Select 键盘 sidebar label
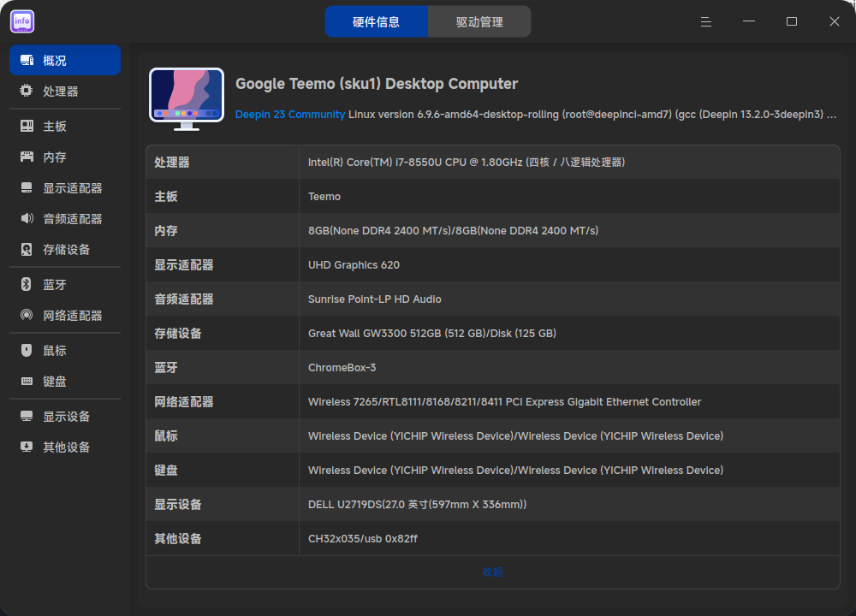Viewport: 856px width, 616px height. click(x=55, y=382)
